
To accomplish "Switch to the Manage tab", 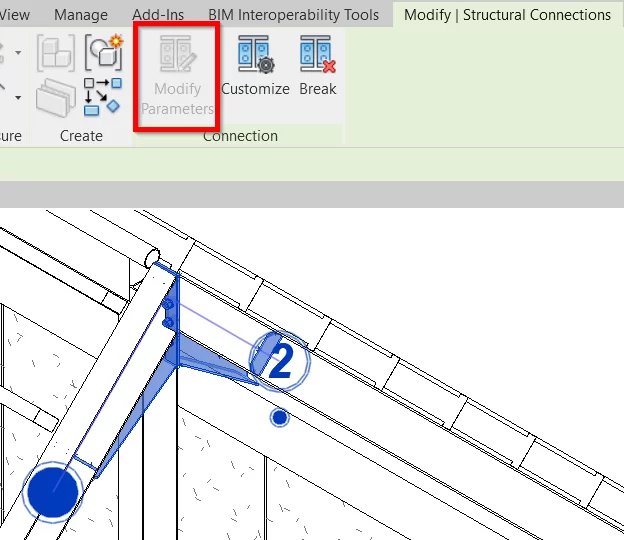I will coord(80,15).
